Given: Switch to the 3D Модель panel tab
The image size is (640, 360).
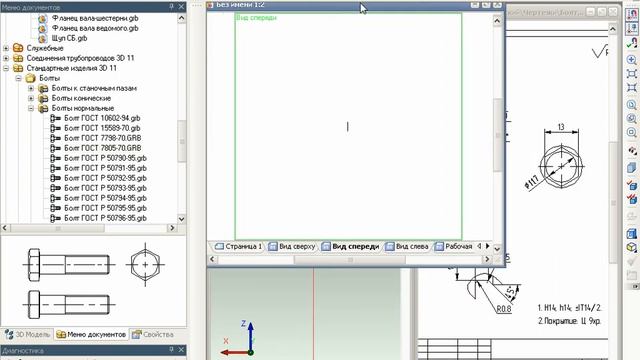Looking at the screenshot, I should pos(27,335).
